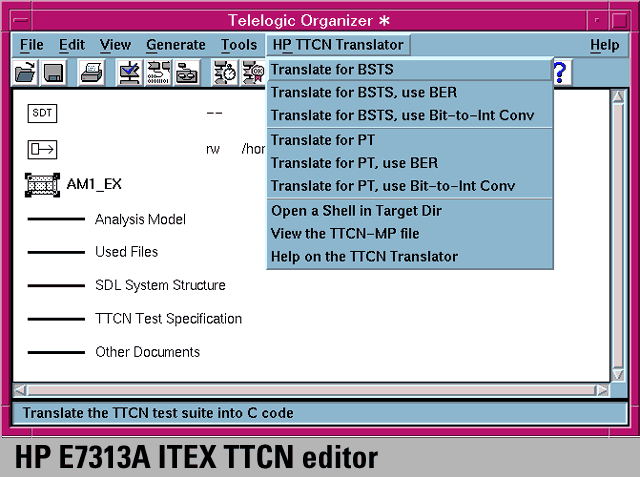Click the toolbar icon right of Print
The image size is (640, 477).
click(x=129, y=72)
